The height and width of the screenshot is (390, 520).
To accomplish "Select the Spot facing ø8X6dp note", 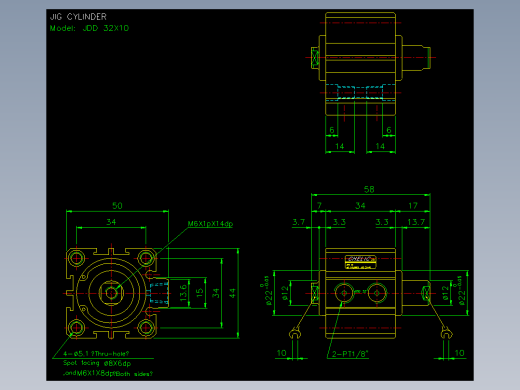I will (97, 363).
